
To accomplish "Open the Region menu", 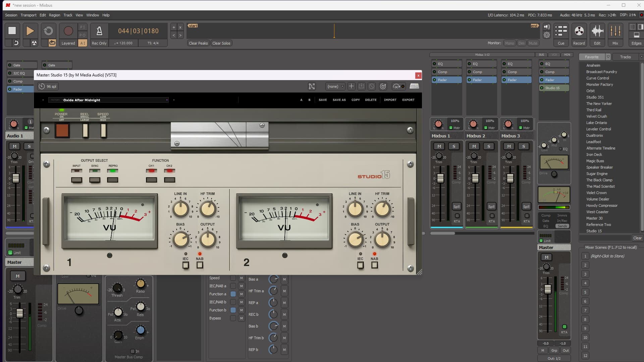I will 54,15.
